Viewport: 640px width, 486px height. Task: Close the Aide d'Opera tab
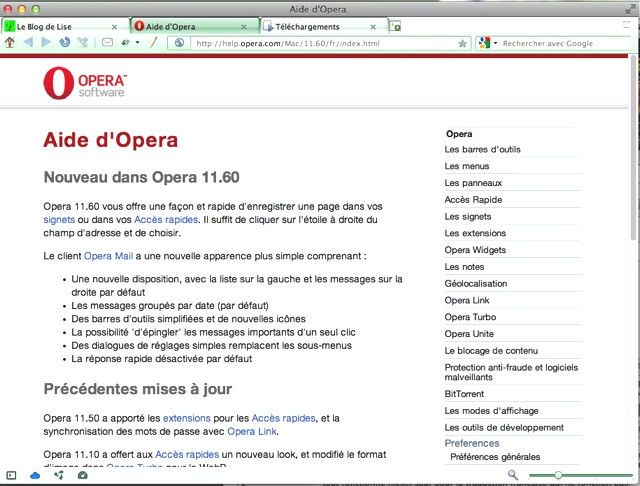[x=250, y=26]
